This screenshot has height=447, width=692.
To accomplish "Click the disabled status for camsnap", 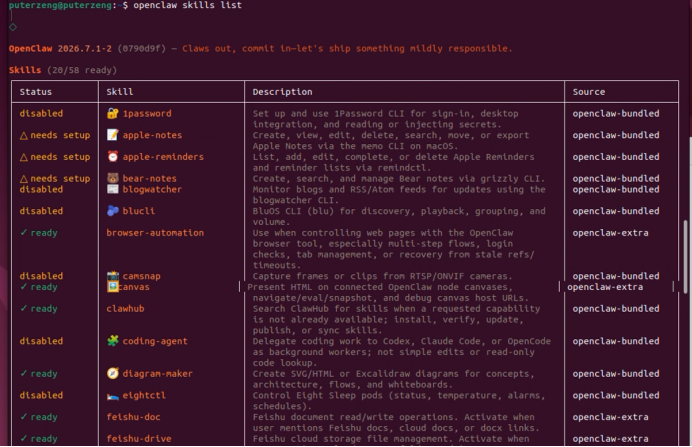I will [41, 276].
